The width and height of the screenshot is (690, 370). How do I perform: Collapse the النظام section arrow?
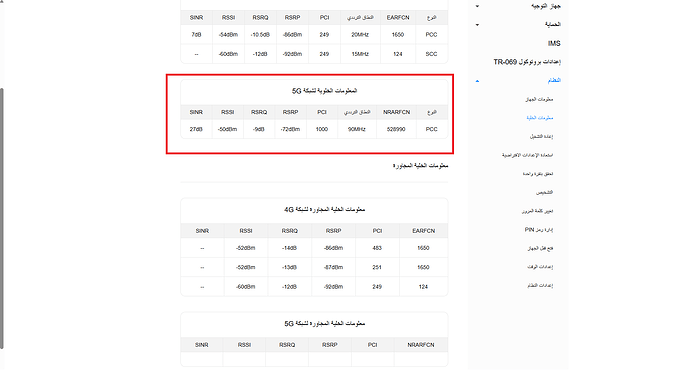click(x=477, y=81)
